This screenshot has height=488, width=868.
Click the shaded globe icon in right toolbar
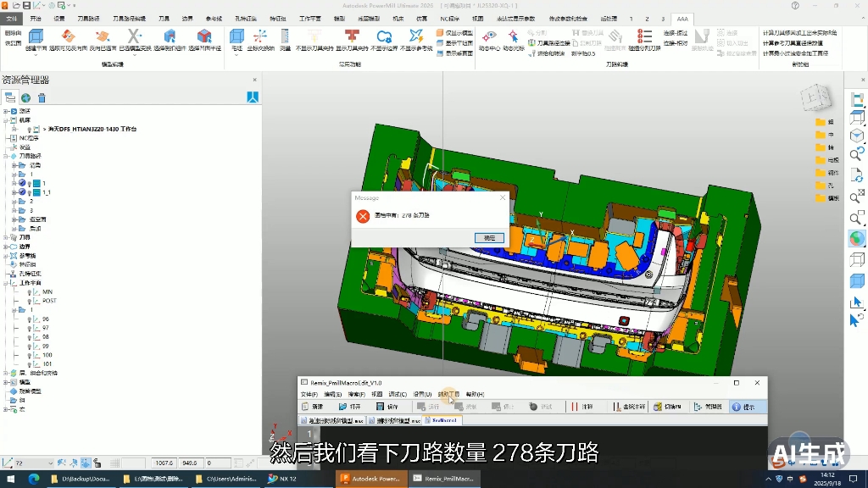[857, 238]
